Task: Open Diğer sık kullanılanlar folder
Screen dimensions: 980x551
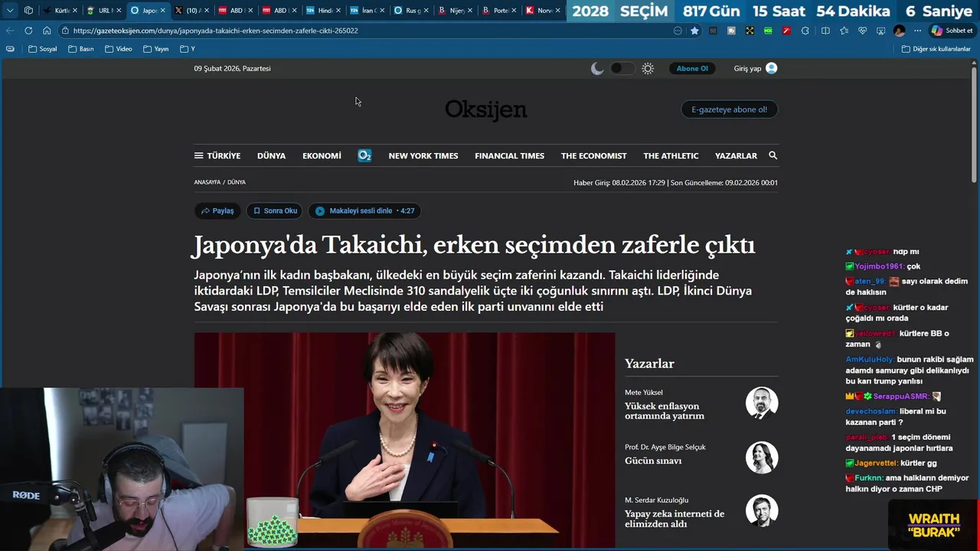Action: point(936,49)
